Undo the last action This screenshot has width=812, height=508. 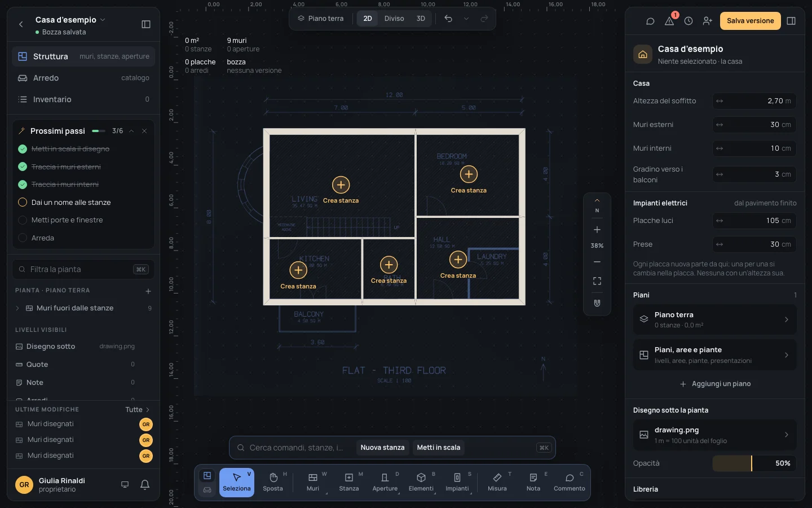tap(448, 19)
